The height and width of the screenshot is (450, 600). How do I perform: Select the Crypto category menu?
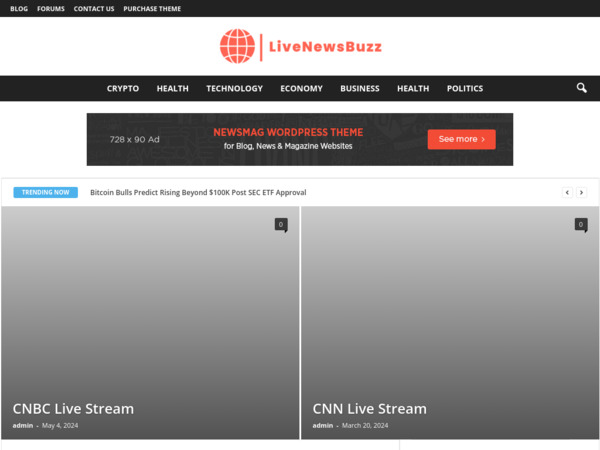point(123,88)
